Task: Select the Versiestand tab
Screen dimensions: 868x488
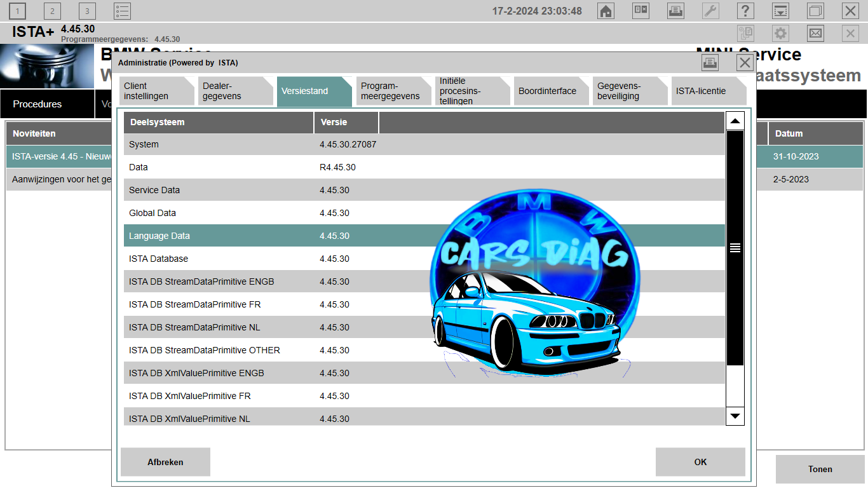Action: click(314, 91)
